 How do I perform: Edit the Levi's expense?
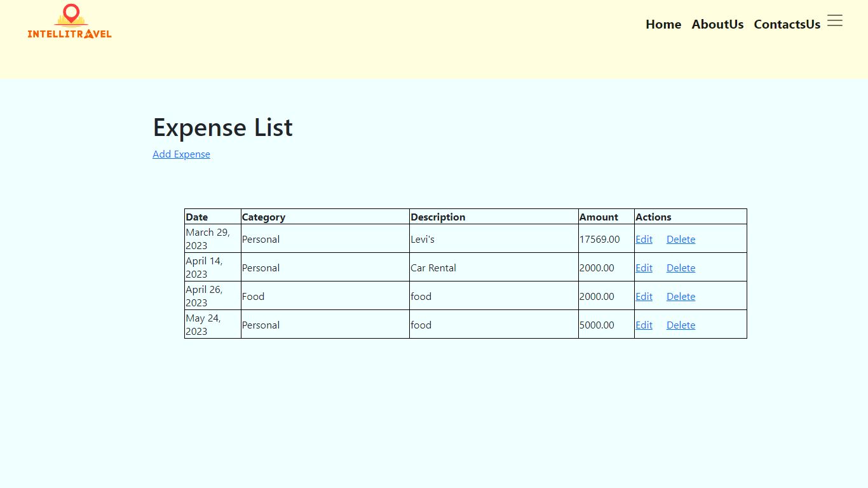coord(644,240)
